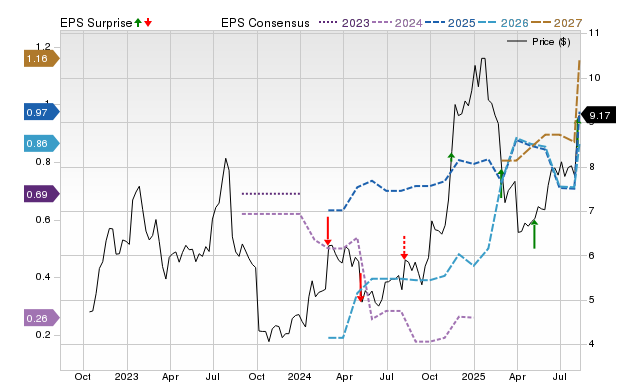Click the left axis EPS label 0.2

[x=43, y=335]
